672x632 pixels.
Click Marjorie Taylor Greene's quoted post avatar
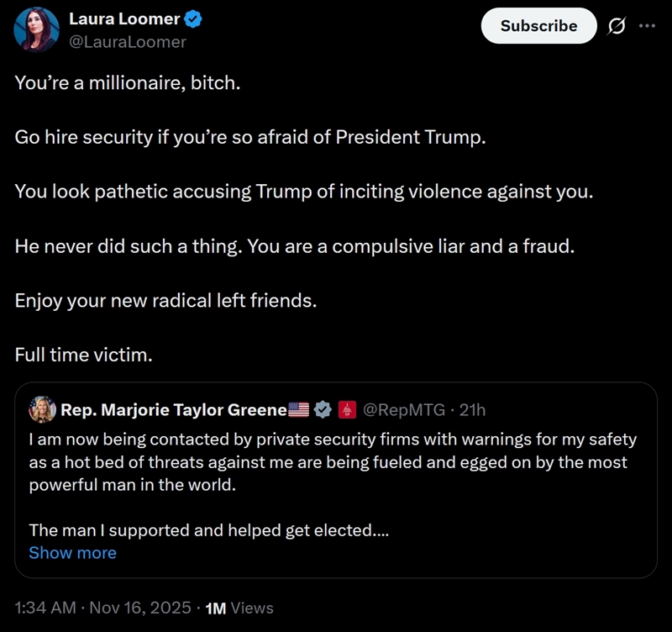43,409
